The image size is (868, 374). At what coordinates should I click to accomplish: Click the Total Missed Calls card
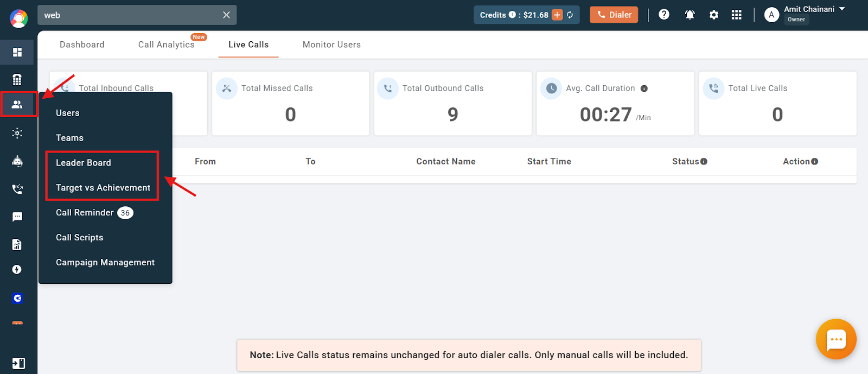click(x=291, y=104)
